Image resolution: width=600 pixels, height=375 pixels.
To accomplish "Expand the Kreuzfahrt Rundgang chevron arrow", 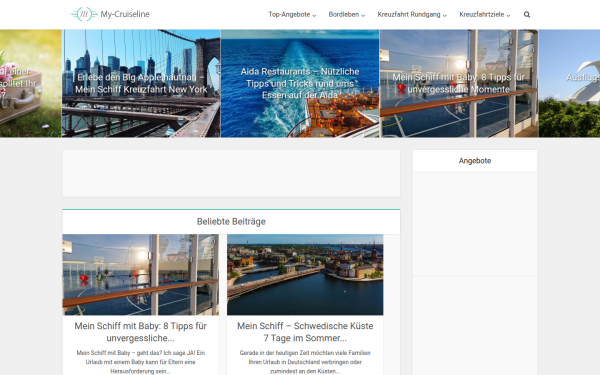I will (445, 16).
